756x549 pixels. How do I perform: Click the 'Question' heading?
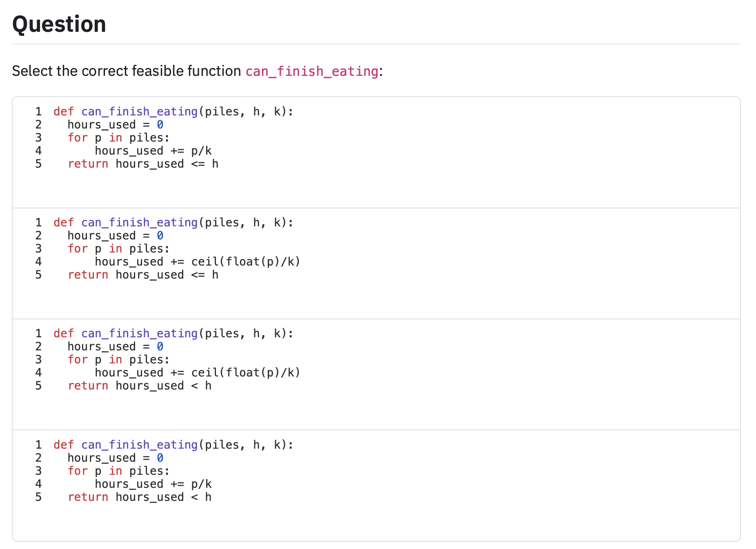pos(59,24)
